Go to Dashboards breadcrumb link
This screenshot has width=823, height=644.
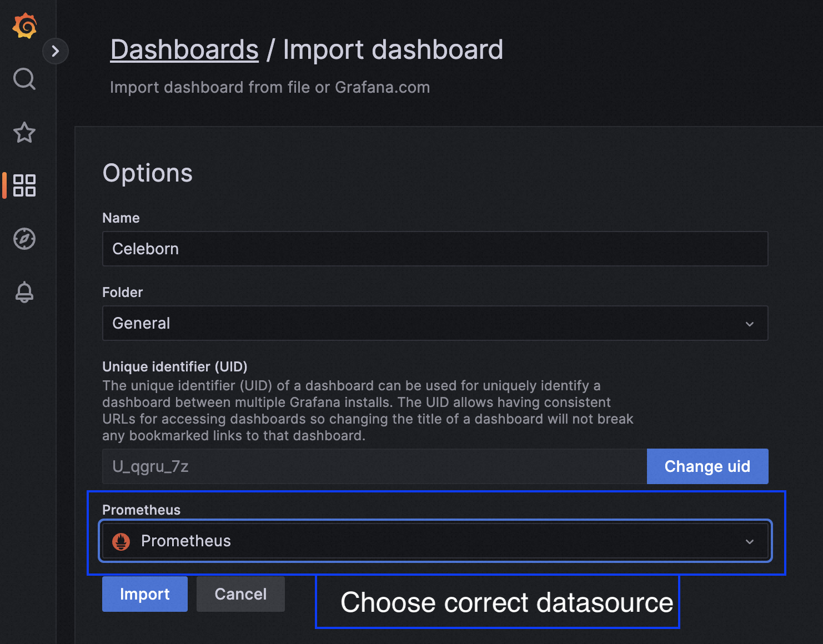[x=184, y=50]
